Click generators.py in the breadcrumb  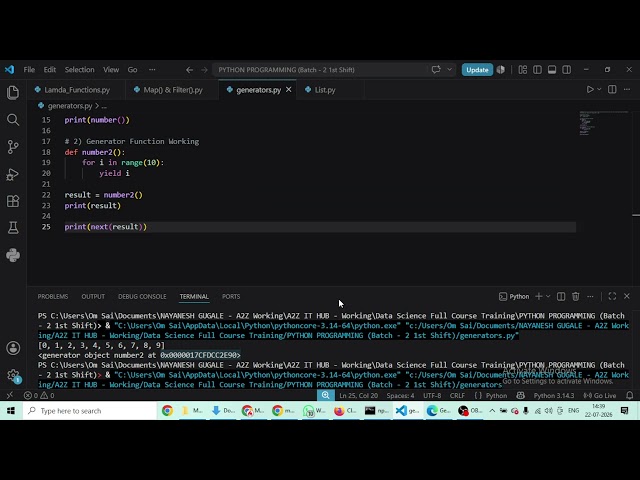(70, 106)
